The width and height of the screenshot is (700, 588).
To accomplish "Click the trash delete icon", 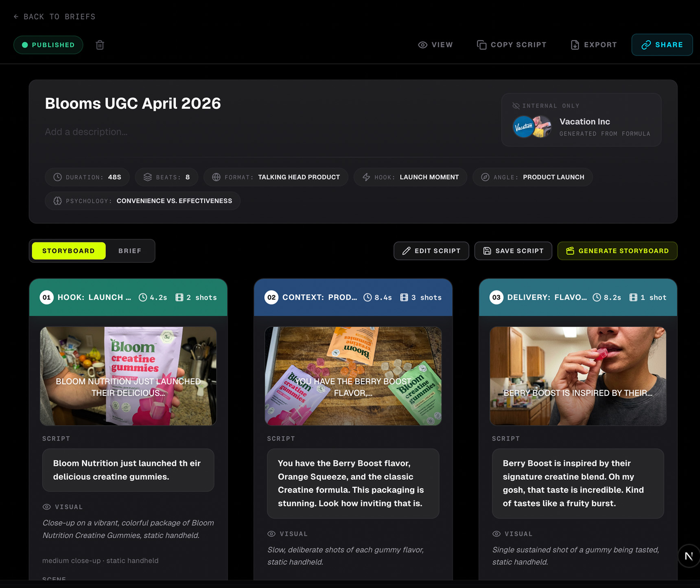I will click(100, 45).
